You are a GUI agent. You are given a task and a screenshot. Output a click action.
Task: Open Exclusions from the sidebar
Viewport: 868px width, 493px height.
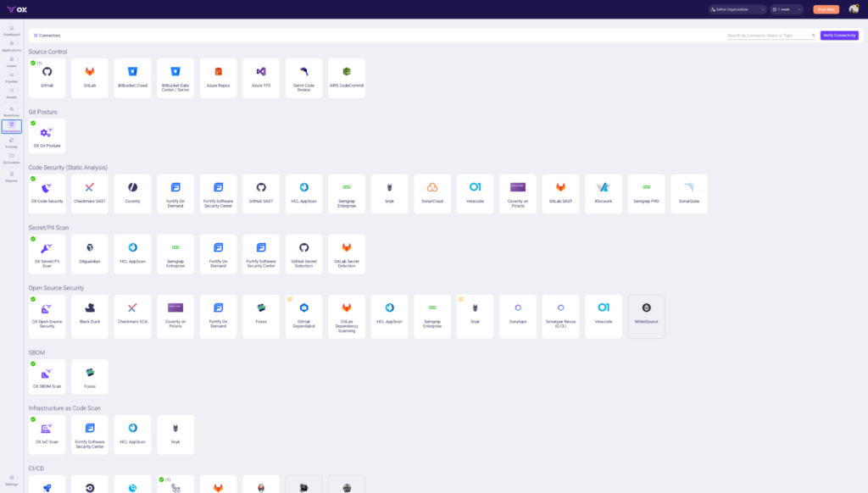[12, 158]
